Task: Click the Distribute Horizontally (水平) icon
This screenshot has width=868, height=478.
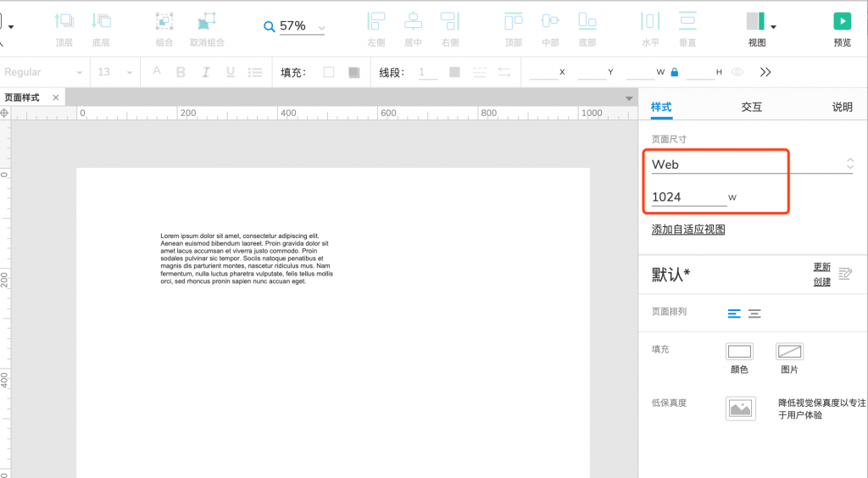Action: tap(650, 22)
